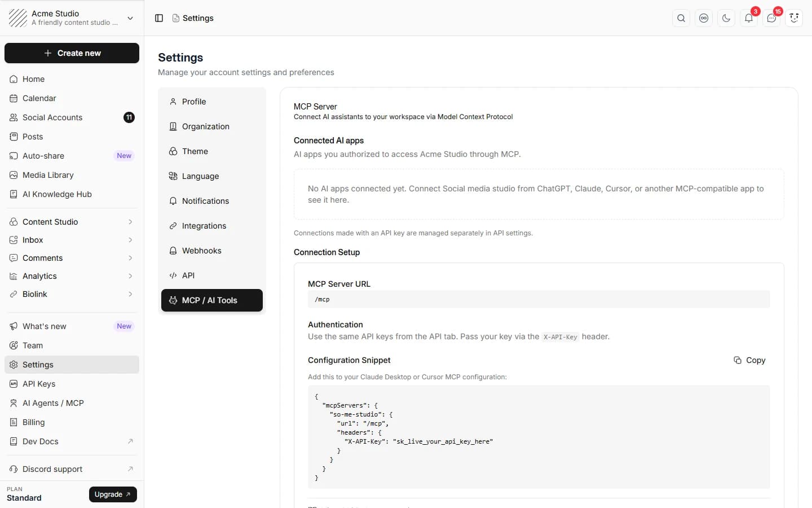This screenshot has height=508, width=812.
Task: Open notifications bell with 3 badge
Action: (749, 18)
